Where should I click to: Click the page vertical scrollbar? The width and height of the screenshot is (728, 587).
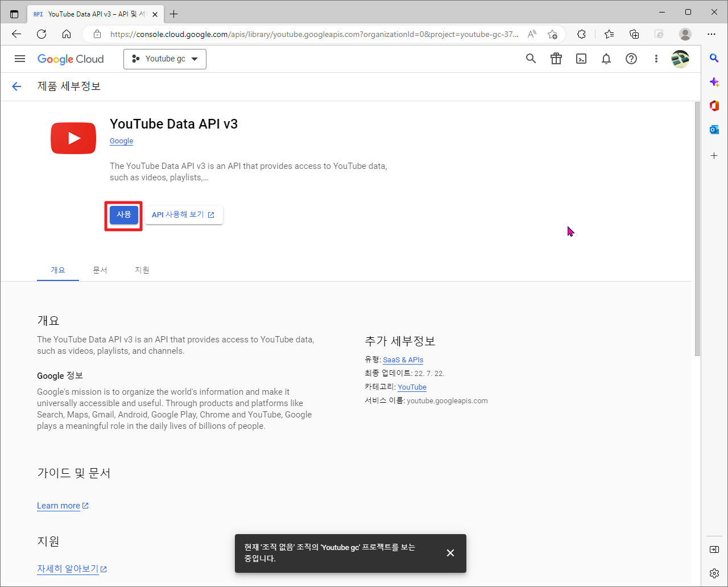tap(697, 230)
